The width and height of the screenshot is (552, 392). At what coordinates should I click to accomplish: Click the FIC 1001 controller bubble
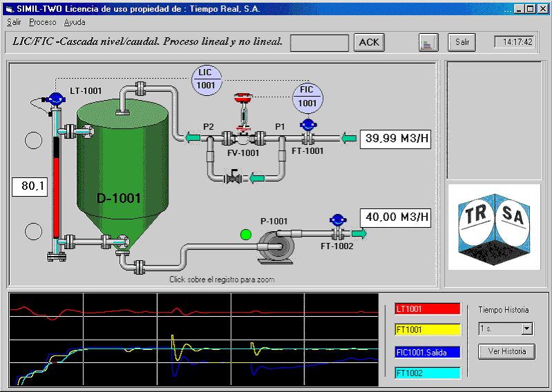coord(308,98)
